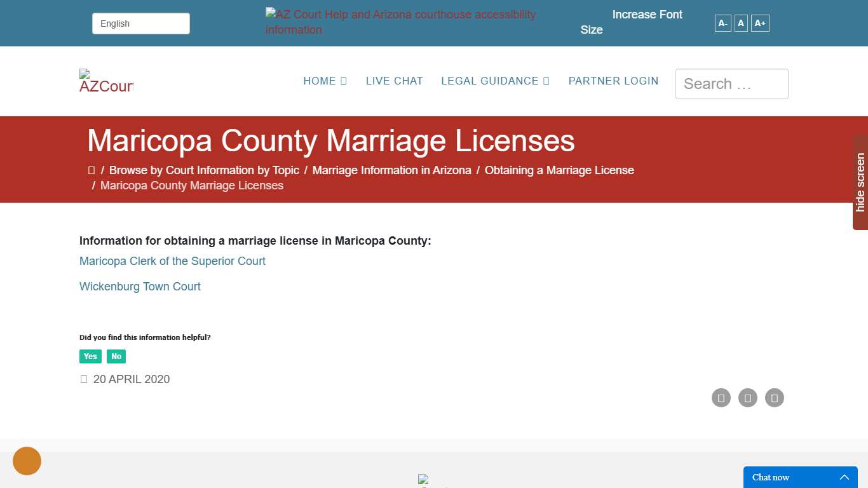Click the Search input field

[x=731, y=83]
